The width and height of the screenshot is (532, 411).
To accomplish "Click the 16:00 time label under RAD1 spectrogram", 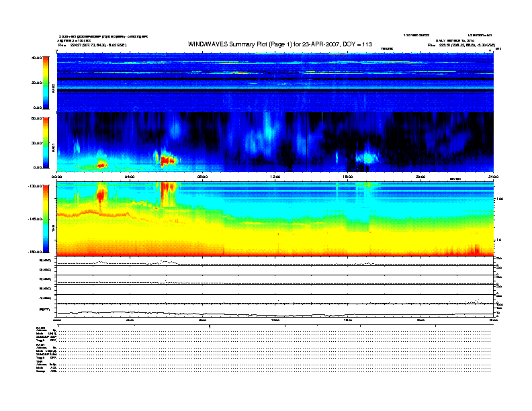I will pos(348,177).
